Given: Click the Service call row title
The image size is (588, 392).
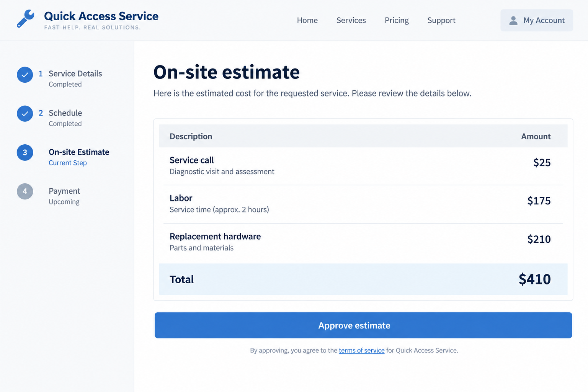Looking at the screenshot, I should 192,160.
